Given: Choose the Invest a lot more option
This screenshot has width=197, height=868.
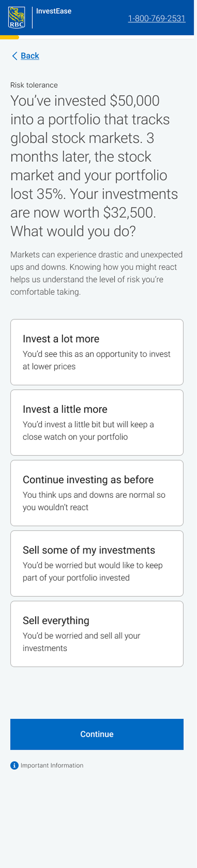Looking at the screenshot, I should 97,352.
